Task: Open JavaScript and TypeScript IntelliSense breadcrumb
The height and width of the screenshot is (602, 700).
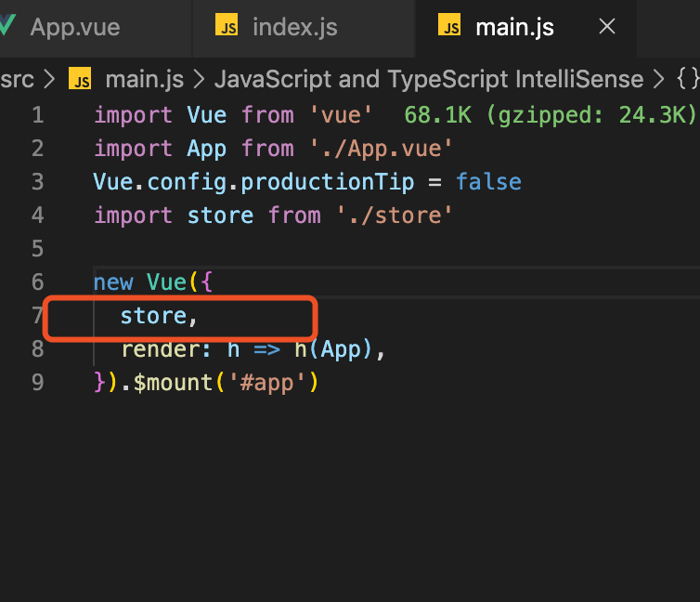Action: (x=429, y=80)
